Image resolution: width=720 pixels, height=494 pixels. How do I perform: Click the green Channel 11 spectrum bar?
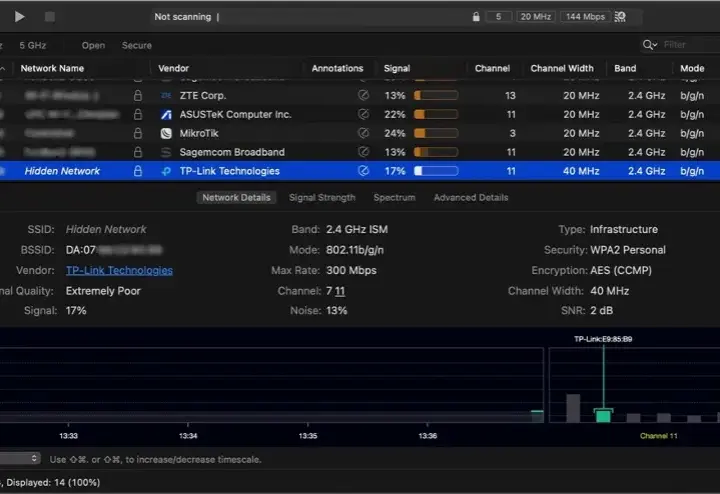[x=603, y=415]
